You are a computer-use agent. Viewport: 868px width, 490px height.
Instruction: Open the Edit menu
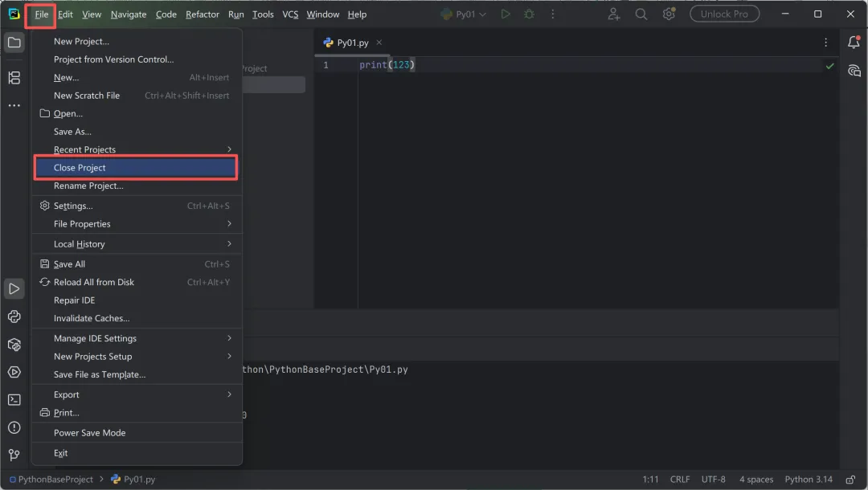point(65,14)
